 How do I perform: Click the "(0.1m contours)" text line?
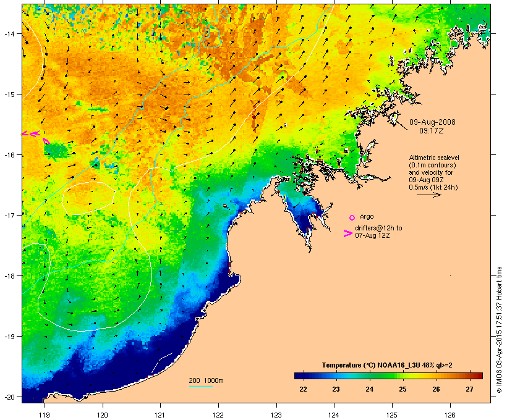point(432,165)
